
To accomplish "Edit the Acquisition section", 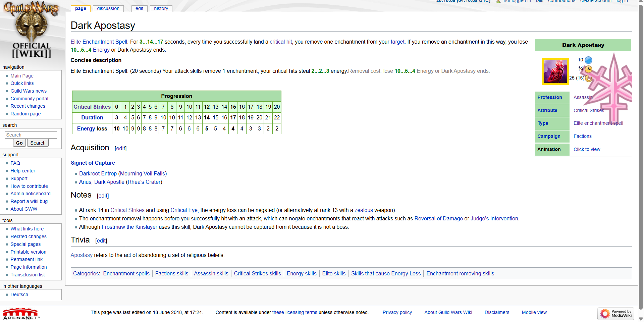I will click(x=121, y=148).
